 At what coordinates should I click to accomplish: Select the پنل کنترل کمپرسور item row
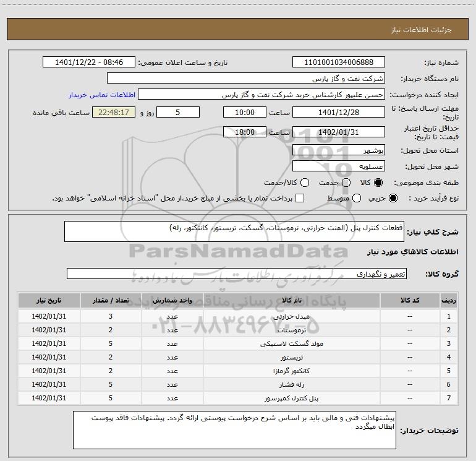(x=238, y=398)
